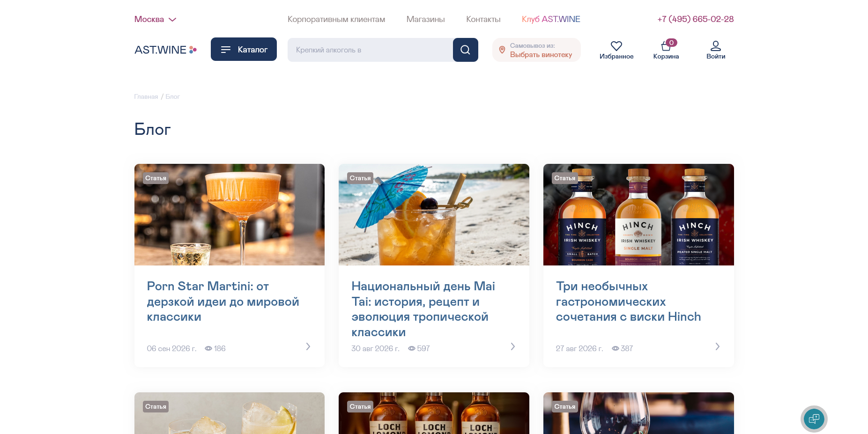This screenshot has height=434, width=868.
Task: Call the phone number +7 (495) 665-02-28
Action: (x=695, y=19)
